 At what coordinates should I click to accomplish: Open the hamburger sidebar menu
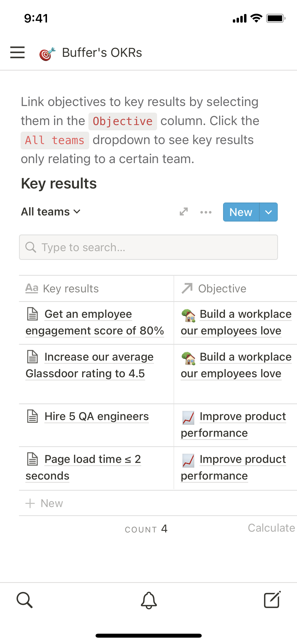coord(17,52)
